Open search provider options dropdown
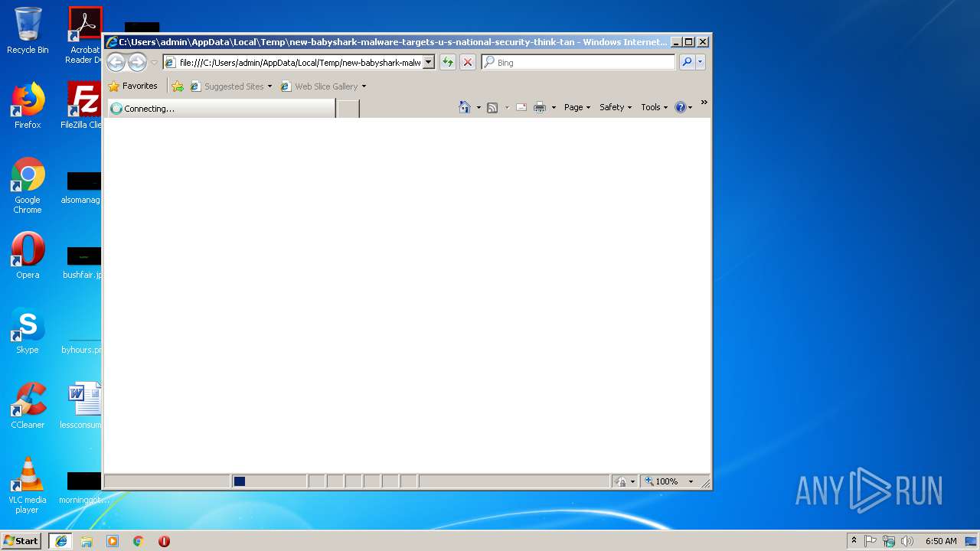The width and height of the screenshot is (980, 551). [x=700, y=63]
